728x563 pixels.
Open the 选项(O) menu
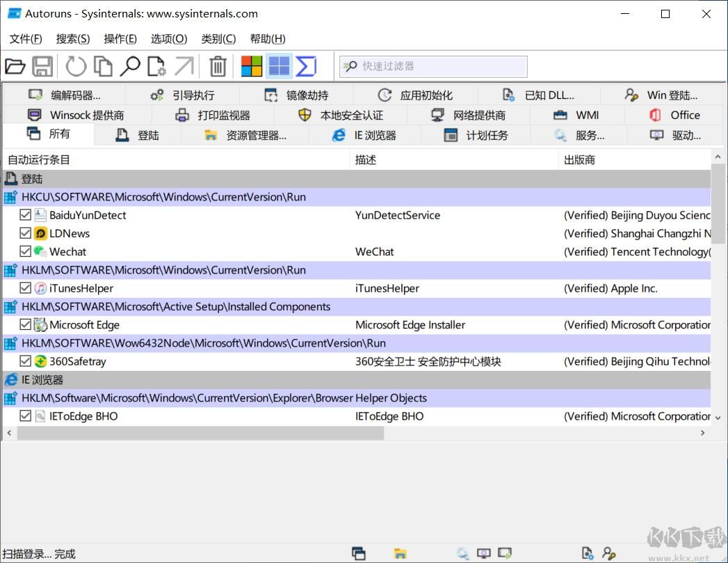point(169,39)
